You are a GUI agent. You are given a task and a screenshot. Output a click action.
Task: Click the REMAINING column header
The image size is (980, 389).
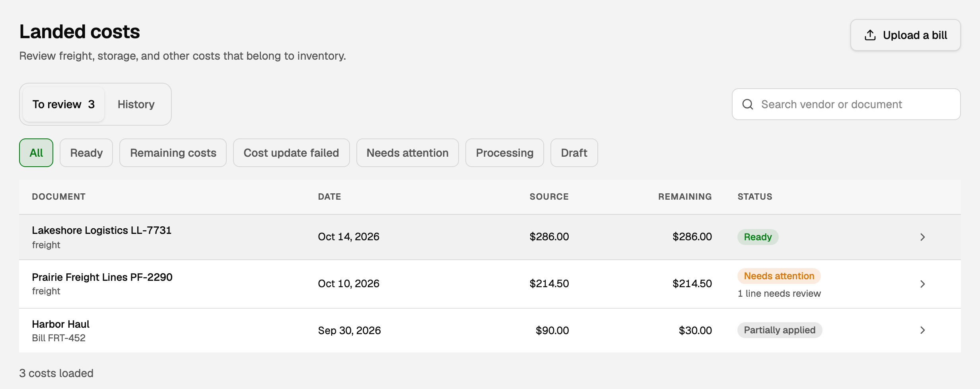coord(685,196)
